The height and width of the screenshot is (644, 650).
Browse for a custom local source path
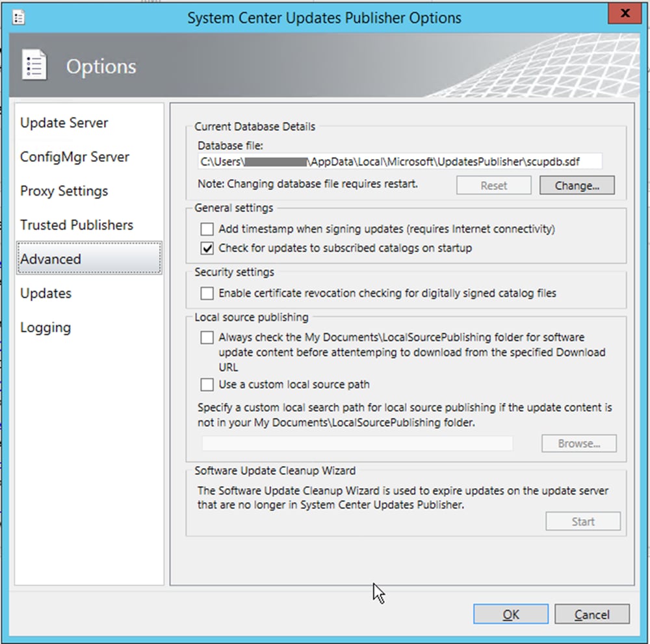tap(578, 443)
